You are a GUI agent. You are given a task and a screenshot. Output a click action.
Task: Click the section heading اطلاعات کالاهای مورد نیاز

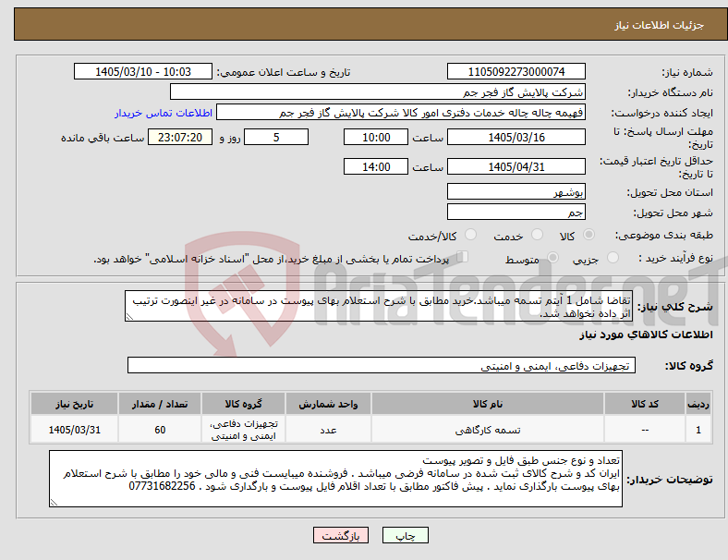(646, 335)
